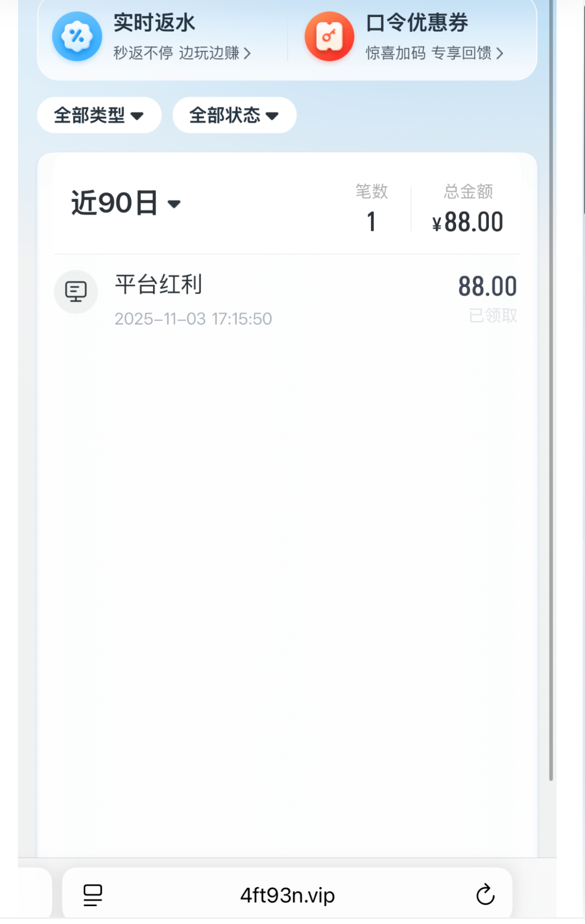Click the 平台红利 record monitor icon
585x924 pixels.
(76, 292)
